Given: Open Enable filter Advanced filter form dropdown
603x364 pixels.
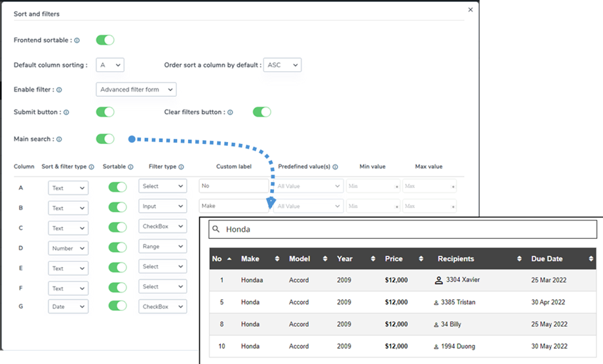Looking at the screenshot, I should coord(136,89).
